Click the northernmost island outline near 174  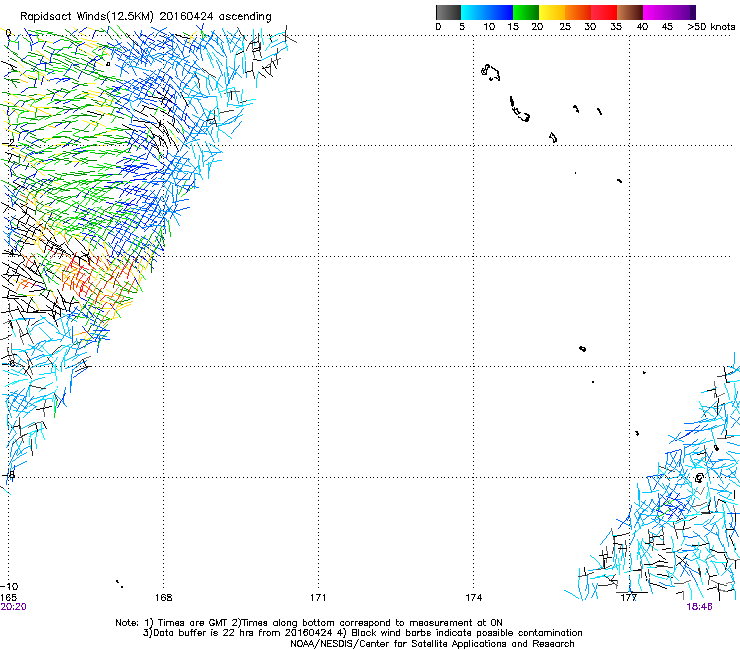click(490, 72)
